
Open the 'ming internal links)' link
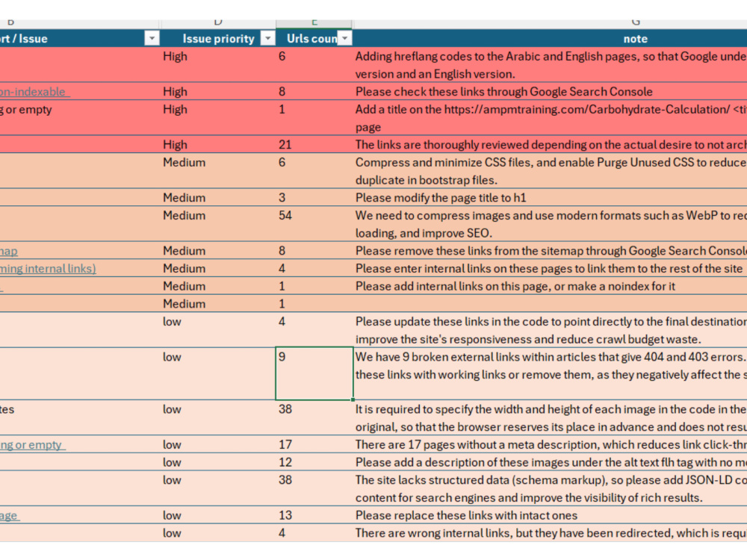pyautogui.click(x=48, y=269)
